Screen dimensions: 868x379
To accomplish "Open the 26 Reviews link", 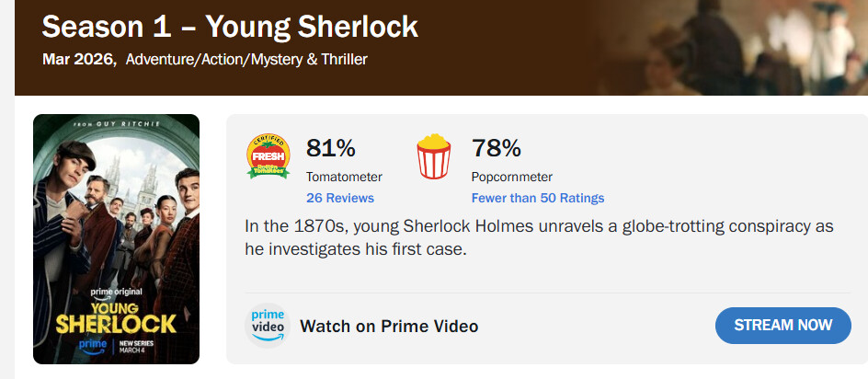I will 340,198.
